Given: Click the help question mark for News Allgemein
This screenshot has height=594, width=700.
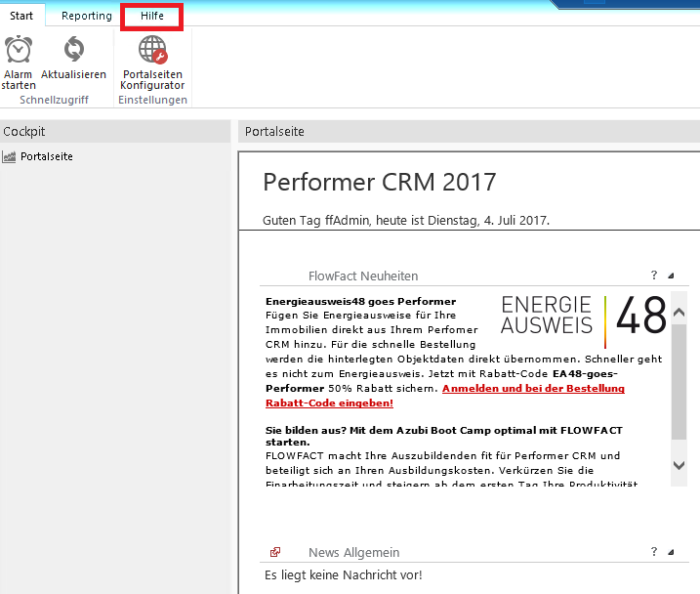Looking at the screenshot, I should pos(654,552).
